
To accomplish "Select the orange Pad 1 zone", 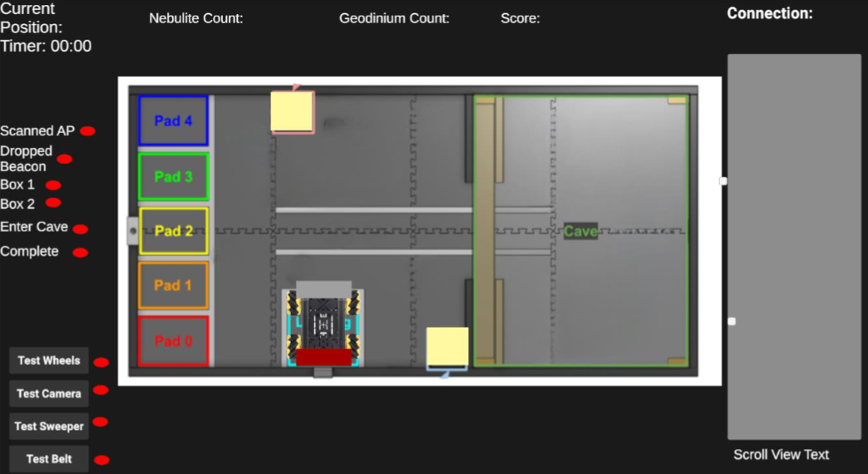I will coord(173,285).
